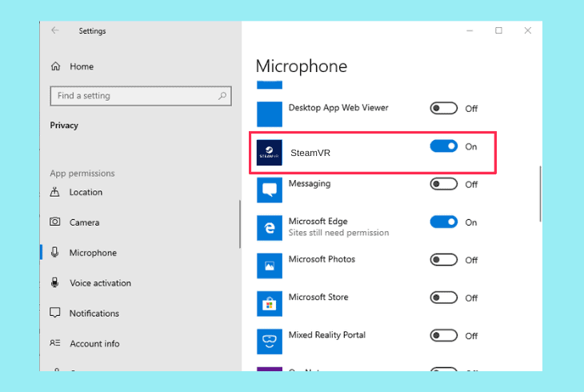Image resolution: width=584 pixels, height=392 pixels.
Task: Click the back arrow in Settings
Action: tap(55, 30)
